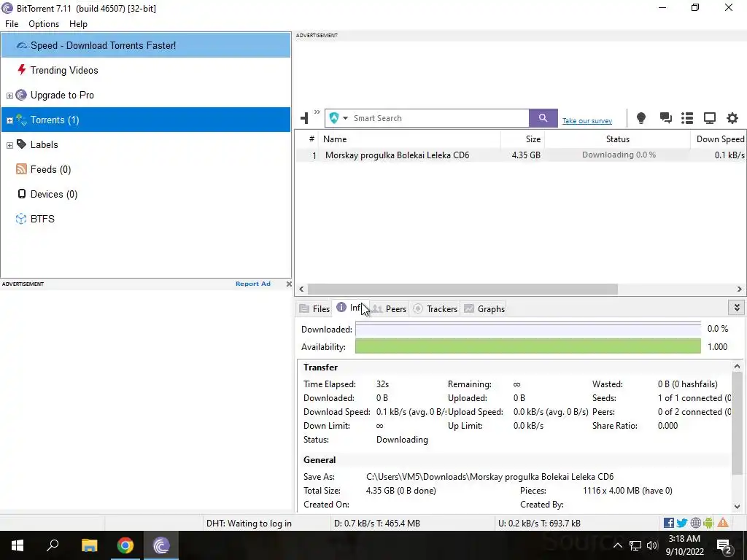The width and height of the screenshot is (747, 560).
Task: Open the Take our survey link
Action: click(587, 121)
